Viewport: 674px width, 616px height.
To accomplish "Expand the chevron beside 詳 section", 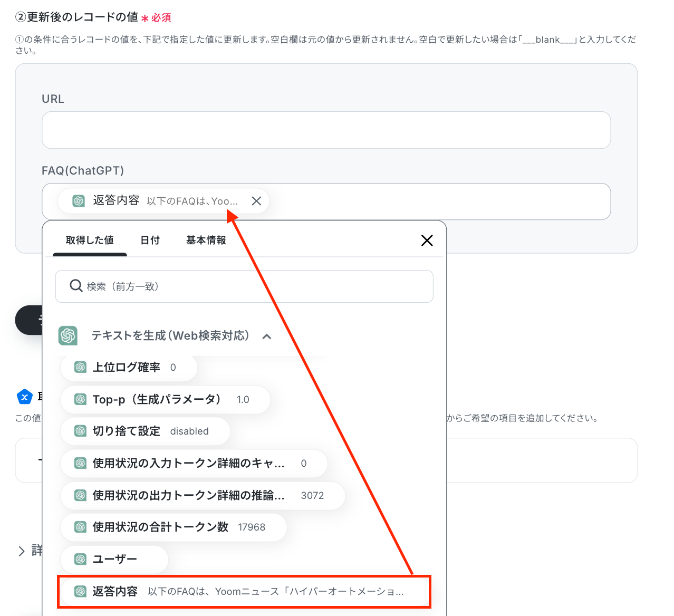I will coord(22,552).
